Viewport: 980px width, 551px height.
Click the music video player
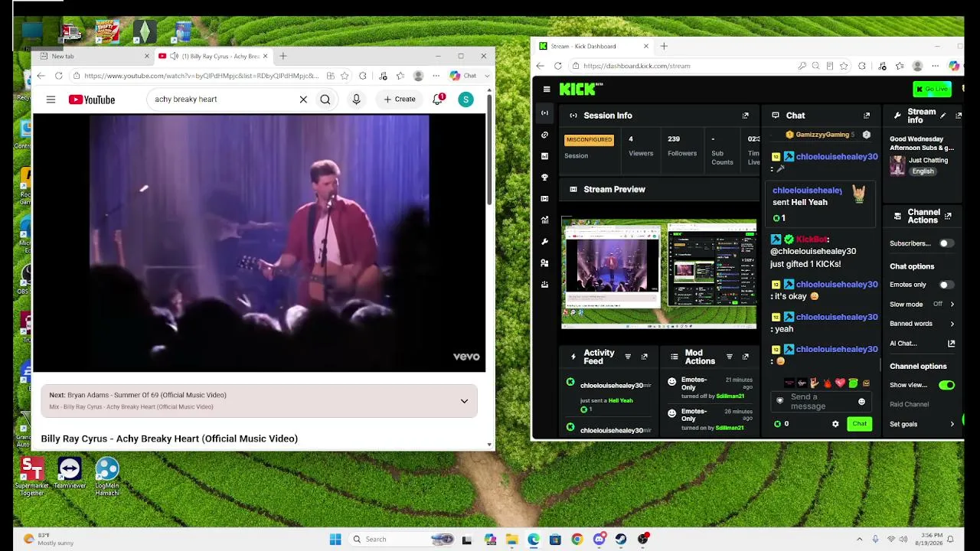pos(259,243)
